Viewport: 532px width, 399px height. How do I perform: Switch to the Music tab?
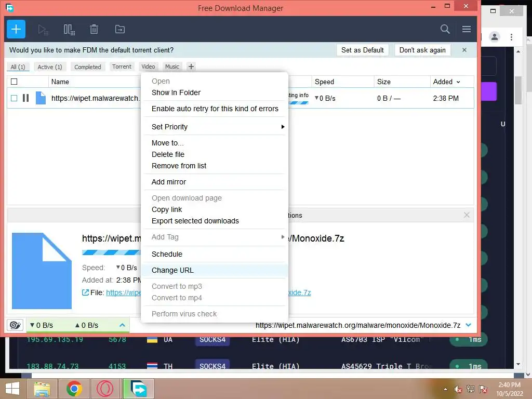click(x=172, y=66)
